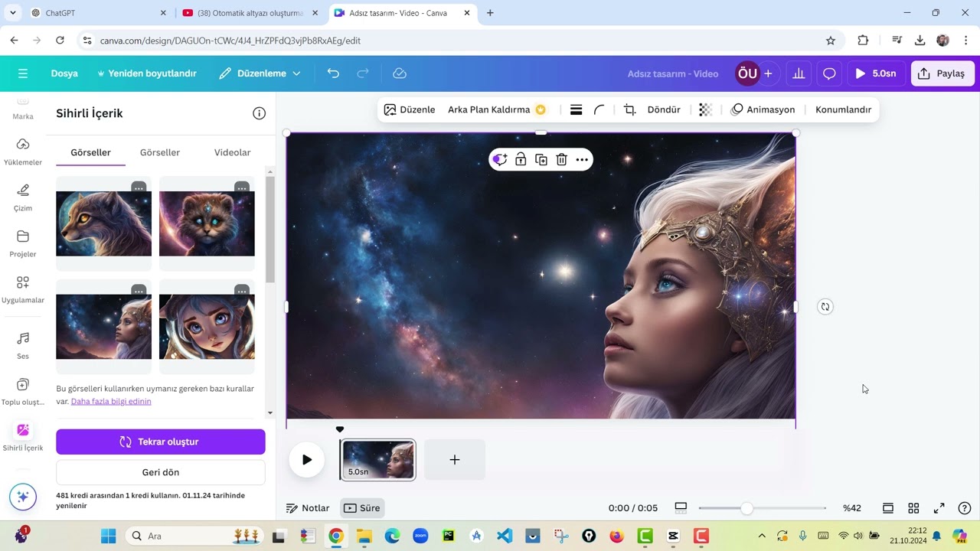Open options on the cartoon girl image
This screenshot has height=551, width=980.
click(242, 290)
